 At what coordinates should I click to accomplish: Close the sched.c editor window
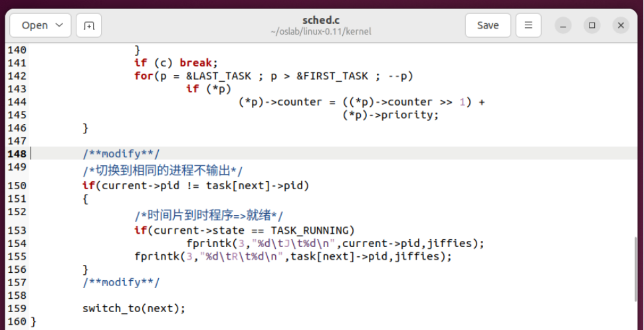621,25
